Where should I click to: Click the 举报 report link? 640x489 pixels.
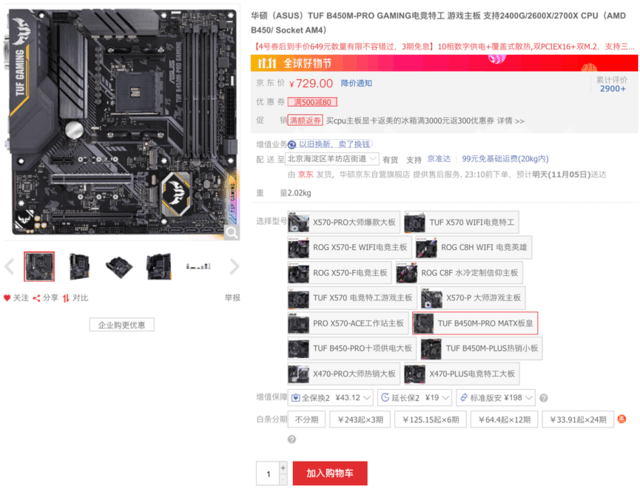coord(232,298)
